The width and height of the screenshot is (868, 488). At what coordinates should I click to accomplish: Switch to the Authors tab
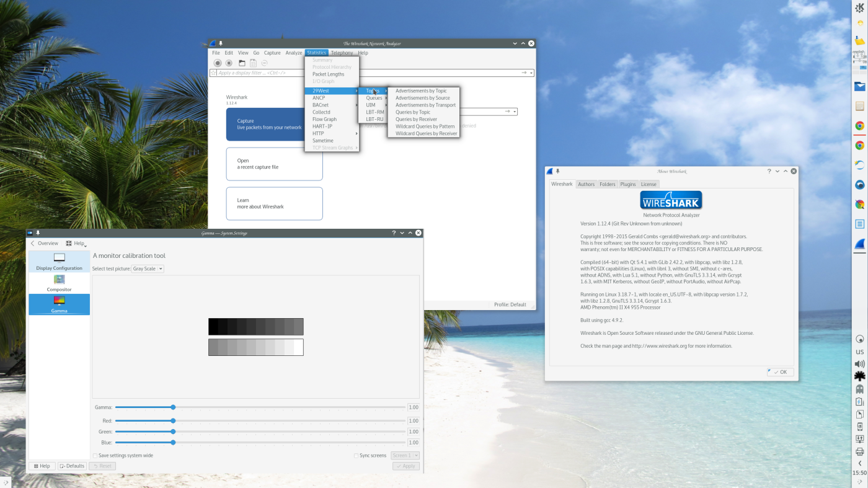[x=586, y=184]
